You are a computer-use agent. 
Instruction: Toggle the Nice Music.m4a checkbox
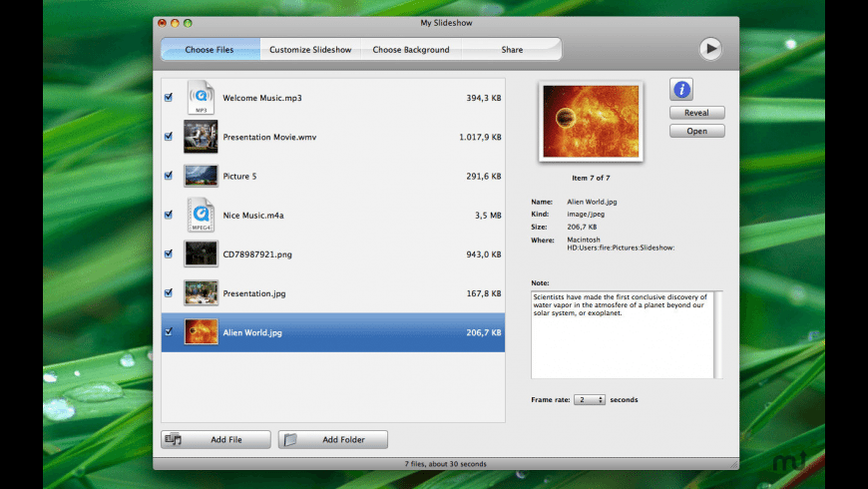click(169, 215)
